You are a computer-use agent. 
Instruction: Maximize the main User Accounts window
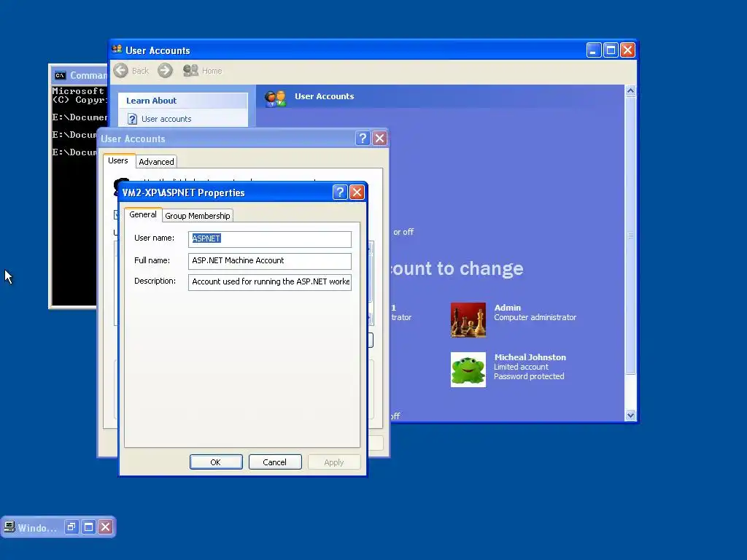(x=611, y=50)
